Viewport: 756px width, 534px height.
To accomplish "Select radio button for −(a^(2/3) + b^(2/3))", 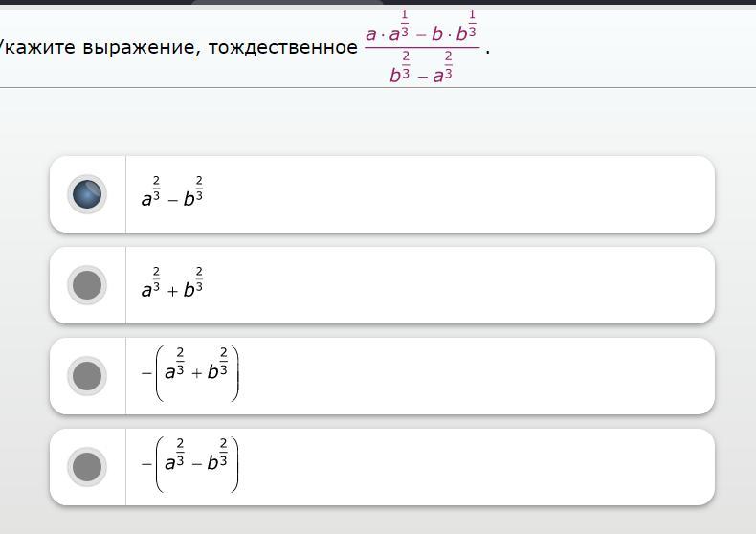I will coord(87,376).
